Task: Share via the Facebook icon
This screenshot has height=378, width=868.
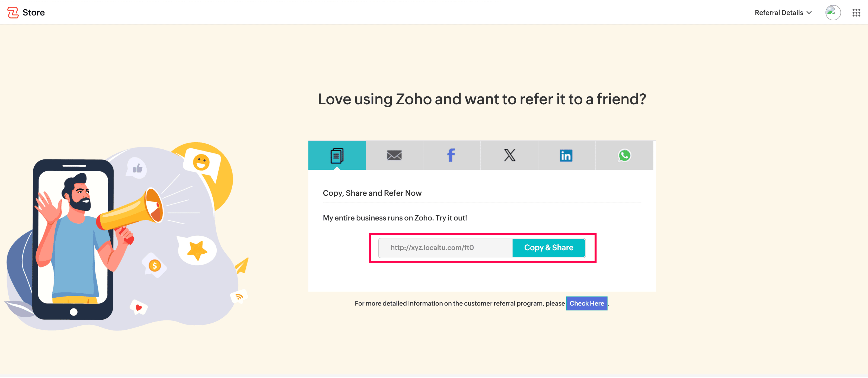Action: [451, 155]
